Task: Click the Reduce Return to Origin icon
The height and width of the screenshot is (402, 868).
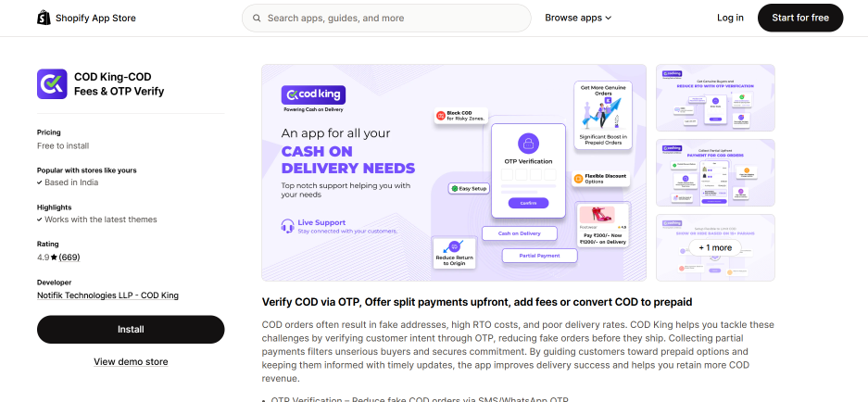Action: pos(455,246)
